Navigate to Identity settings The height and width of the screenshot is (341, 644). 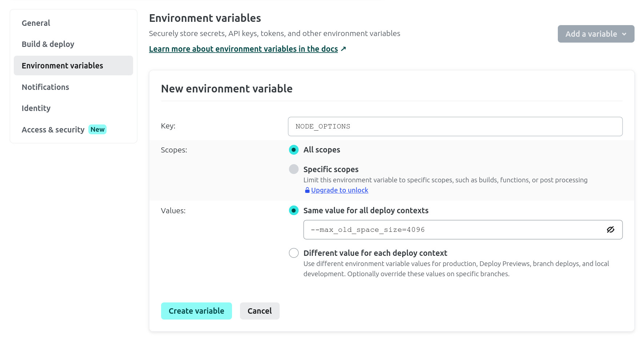pyautogui.click(x=36, y=108)
